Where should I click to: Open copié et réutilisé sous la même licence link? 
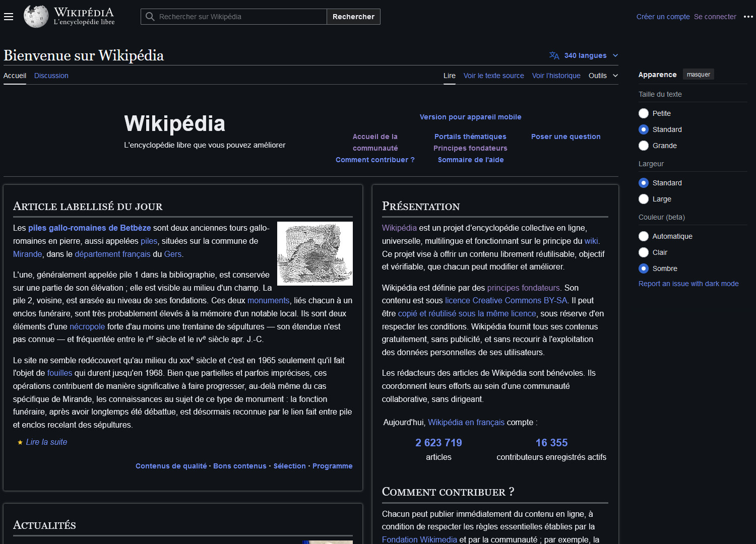point(467,314)
